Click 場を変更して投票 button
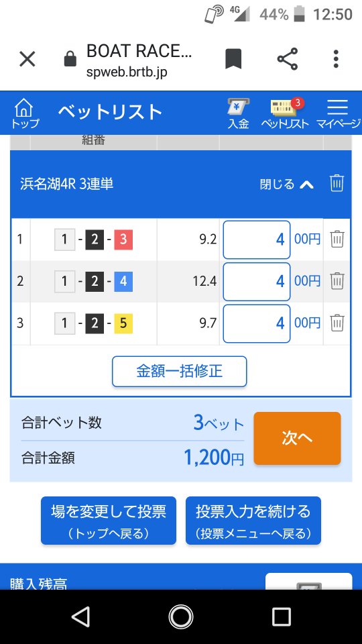Image resolution: width=362 pixels, height=644 pixels. [109, 521]
